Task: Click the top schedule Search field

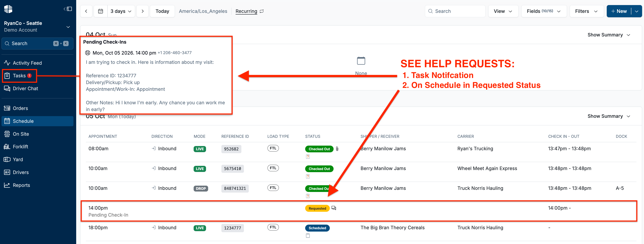Action: pyautogui.click(x=455, y=11)
